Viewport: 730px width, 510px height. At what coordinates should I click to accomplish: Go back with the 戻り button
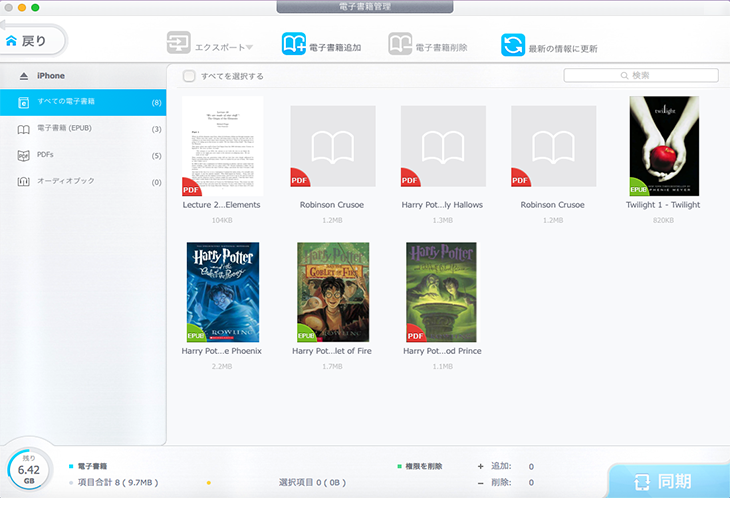tap(32, 41)
